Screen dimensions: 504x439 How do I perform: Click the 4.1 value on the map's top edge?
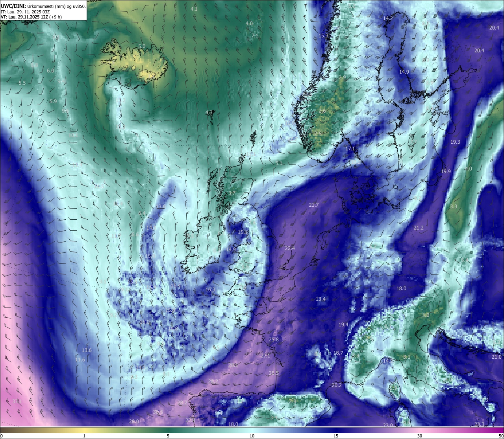[194, 9]
